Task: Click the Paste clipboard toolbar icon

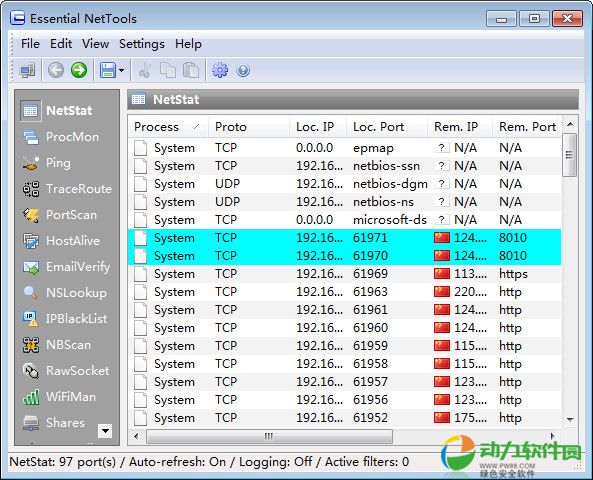Action: coord(191,70)
